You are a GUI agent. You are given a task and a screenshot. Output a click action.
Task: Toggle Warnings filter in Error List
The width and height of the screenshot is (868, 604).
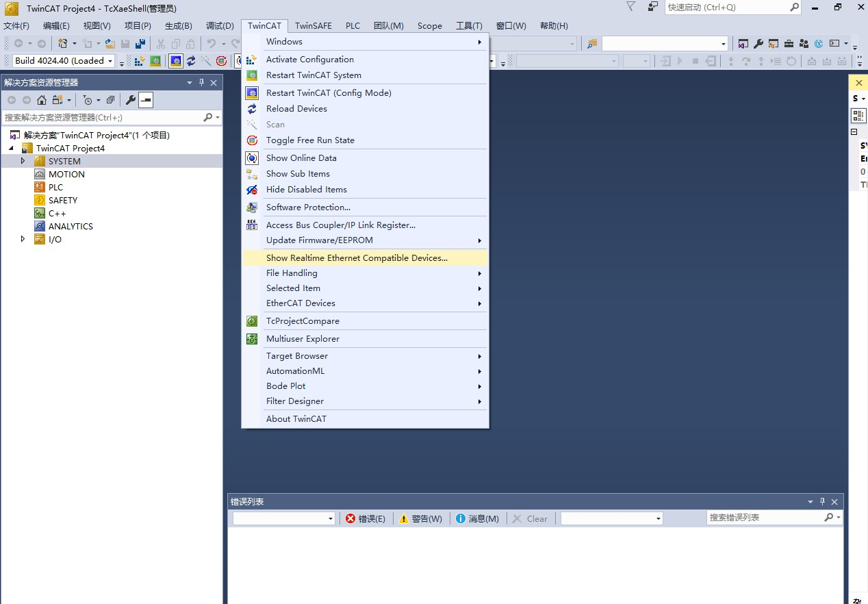(421, 518)
